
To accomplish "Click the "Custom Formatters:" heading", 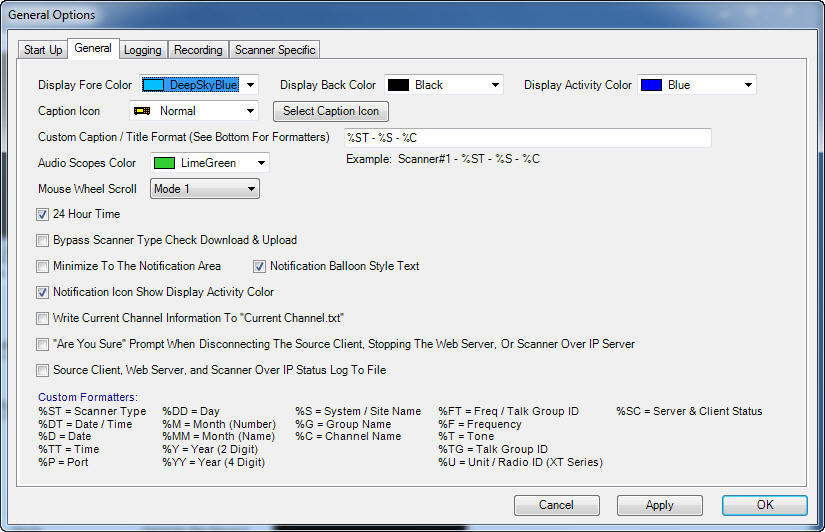I will click(88, 397).
